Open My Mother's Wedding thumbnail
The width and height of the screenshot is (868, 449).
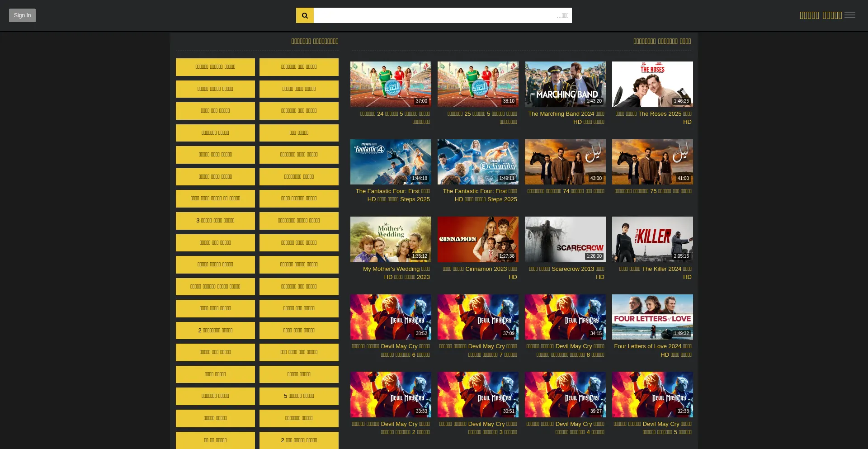click(x=391, y=239)
